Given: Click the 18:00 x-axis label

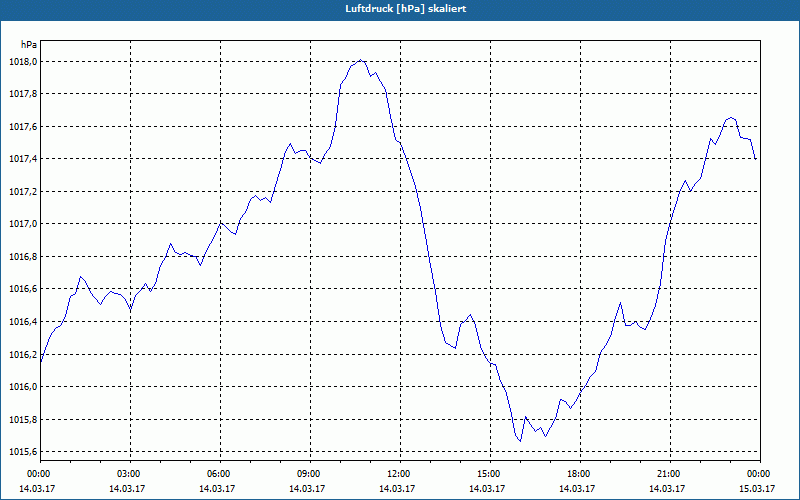Looking at the screenshot, I should tap(580, 474).
